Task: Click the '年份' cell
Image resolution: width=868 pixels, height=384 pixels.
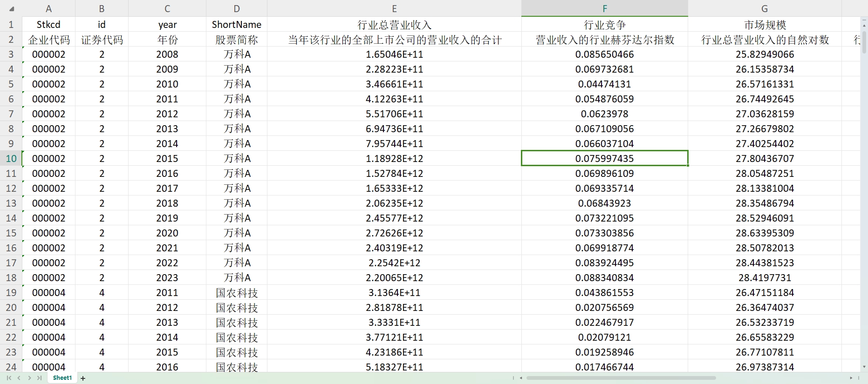Action: click(x=167, y=39)
